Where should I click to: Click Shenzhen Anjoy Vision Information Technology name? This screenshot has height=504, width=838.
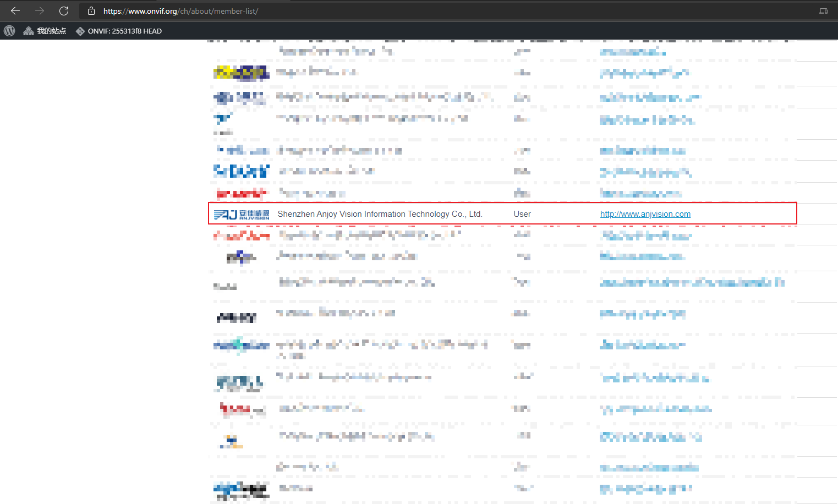(380, 214)
